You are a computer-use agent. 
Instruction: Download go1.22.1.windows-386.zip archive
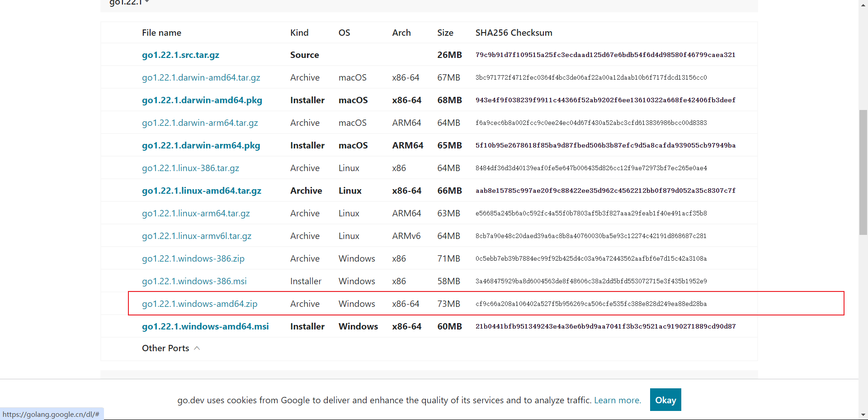(193, 258)
